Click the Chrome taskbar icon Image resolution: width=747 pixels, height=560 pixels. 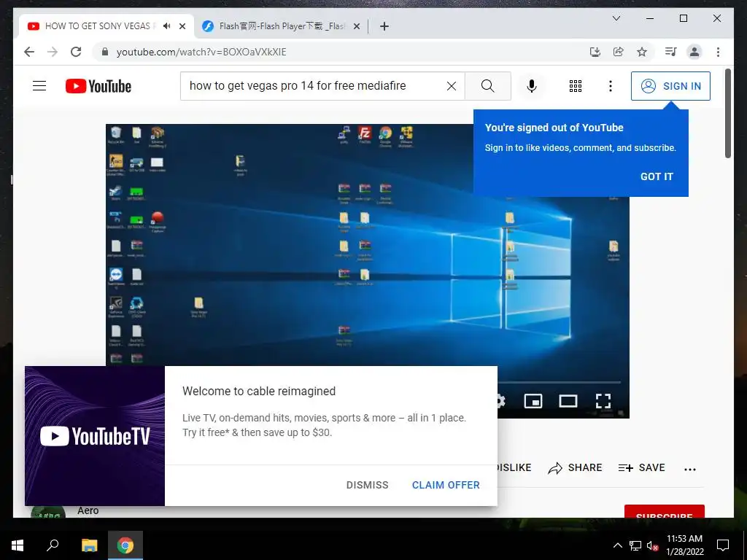tap(125, 545)
